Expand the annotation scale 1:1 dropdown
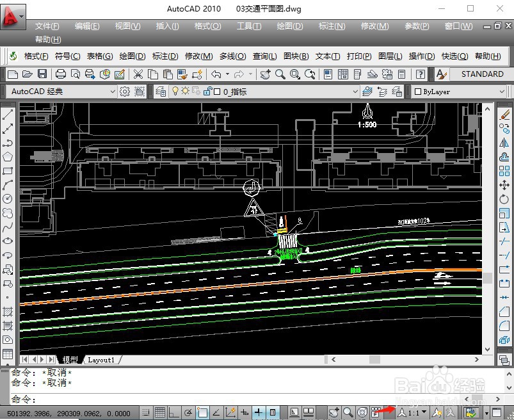514x420 pixels. coord(424,412)
